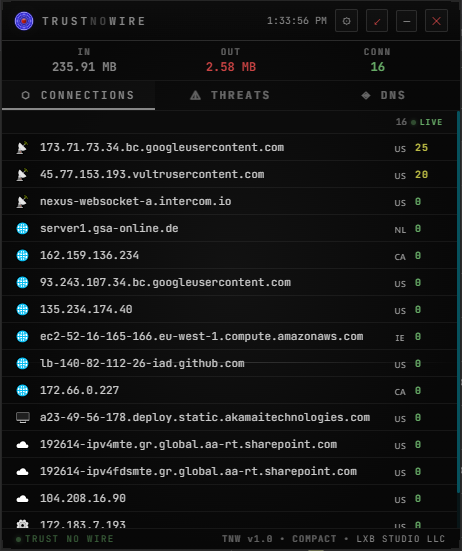Viewport: 462px width, 551px height.
Task: Select 173.71.73.34.bc.googleusercontent.com connection
Action: coord(229,147)
